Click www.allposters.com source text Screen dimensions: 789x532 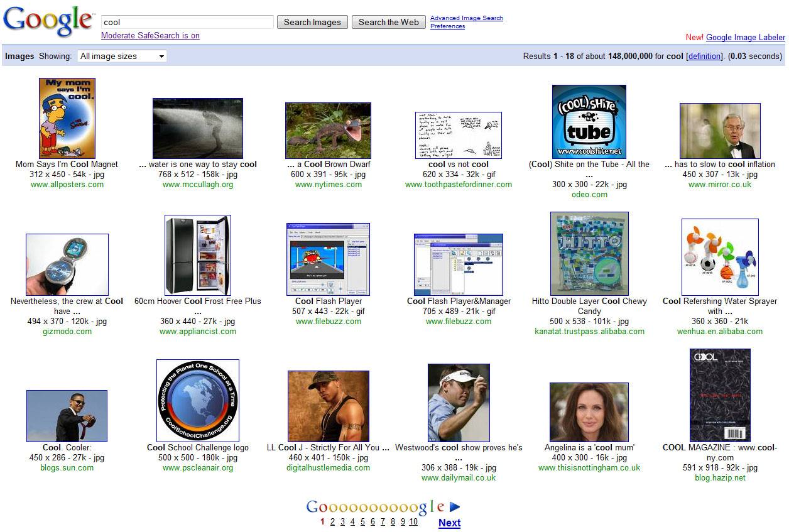(x=67, y=185)
